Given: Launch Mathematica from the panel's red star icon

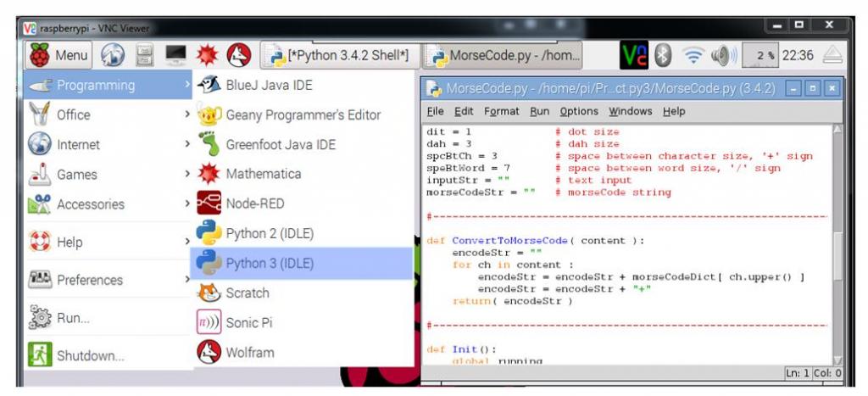Looking at the screenshot, I should pos(208,55).
